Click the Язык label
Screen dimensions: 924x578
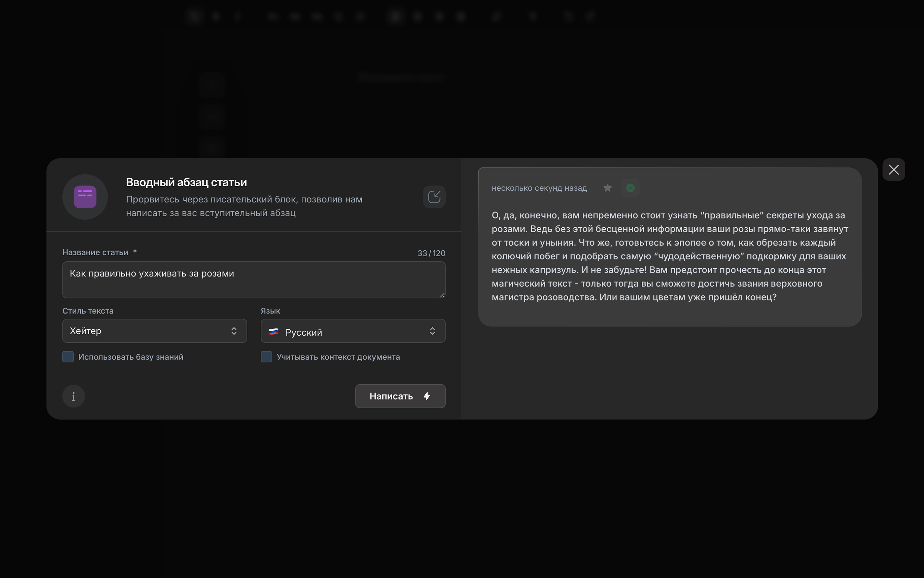coord(271,311)
